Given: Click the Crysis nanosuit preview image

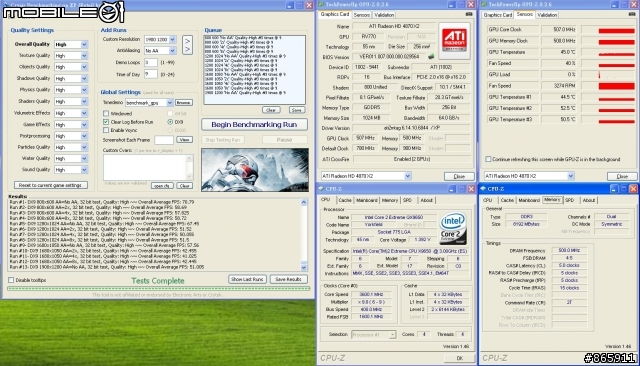Looking at the screenshot, I should coord(255,170).
